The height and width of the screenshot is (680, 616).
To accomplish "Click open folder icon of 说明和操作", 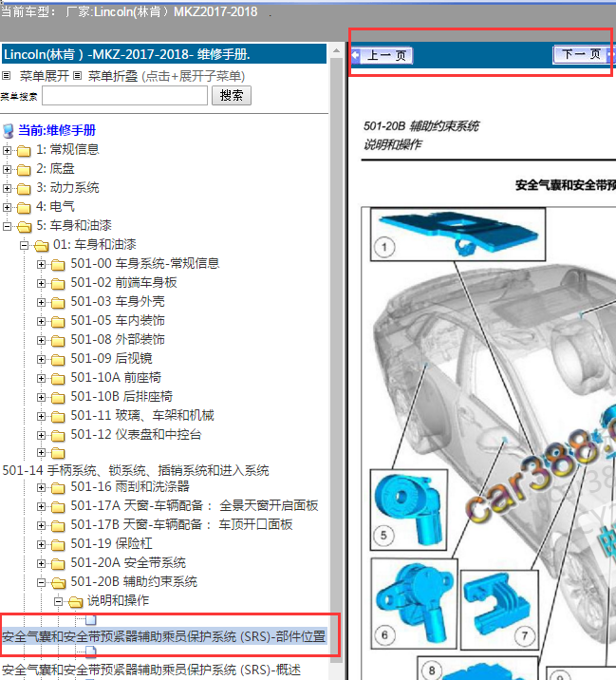I will click(x=75, y=602).
